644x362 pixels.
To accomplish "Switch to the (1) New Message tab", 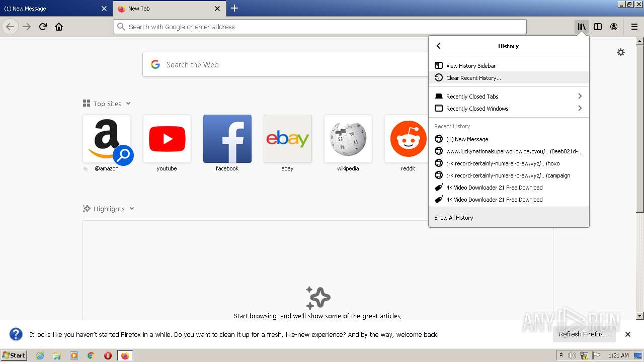I will pos(56,9).
